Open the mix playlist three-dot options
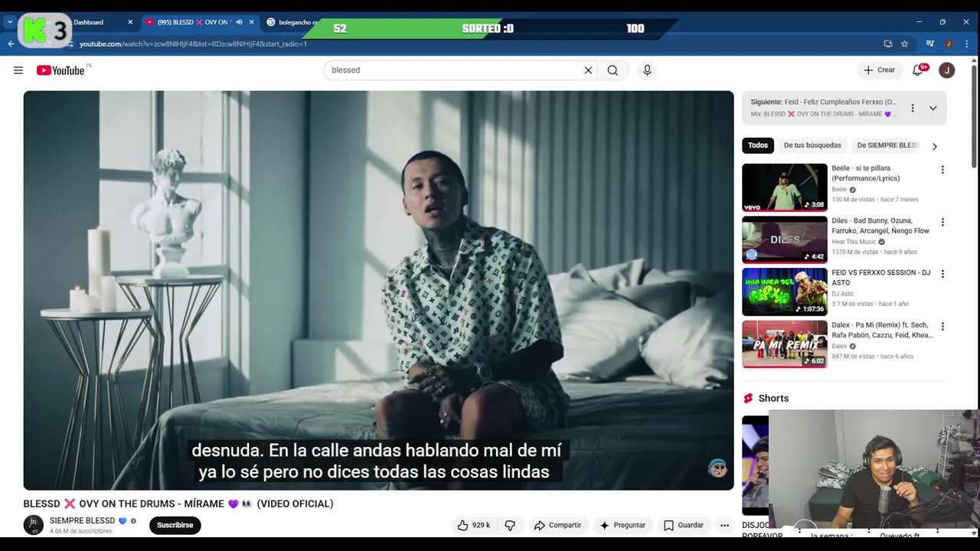The width and height of the screenshot is (980, 551). 912,108
